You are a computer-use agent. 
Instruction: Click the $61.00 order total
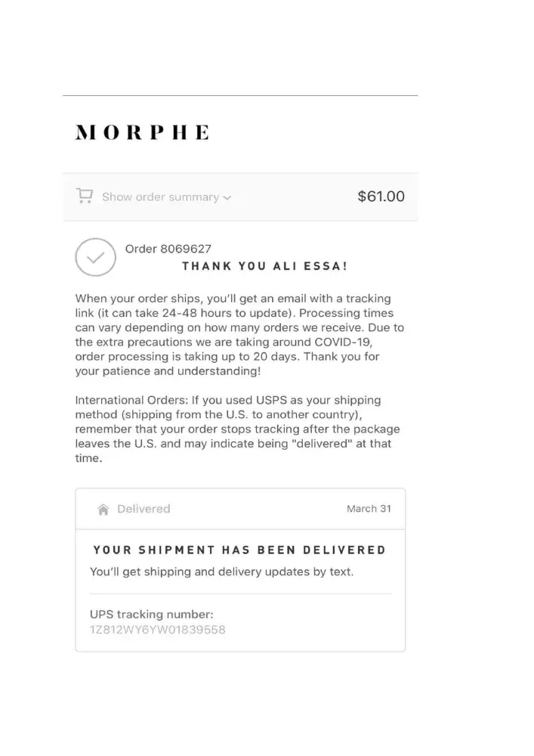[381, 197]
